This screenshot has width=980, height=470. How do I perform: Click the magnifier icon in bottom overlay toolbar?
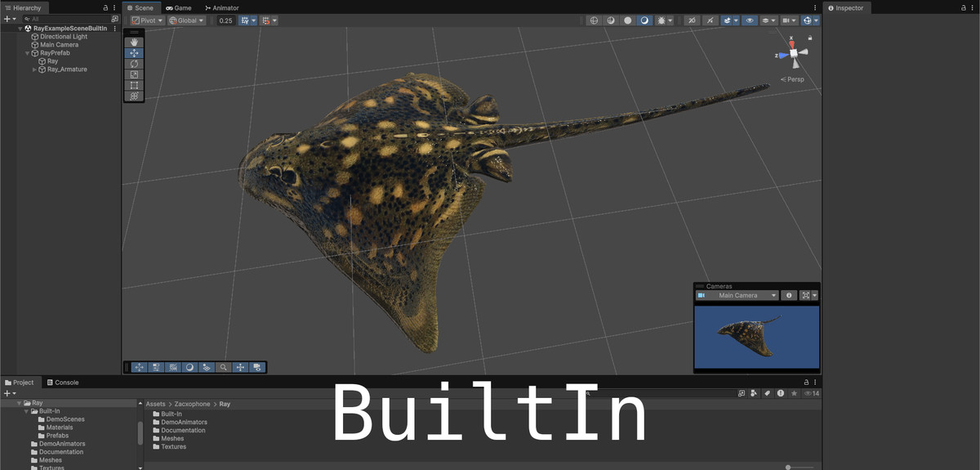(223, 368)
